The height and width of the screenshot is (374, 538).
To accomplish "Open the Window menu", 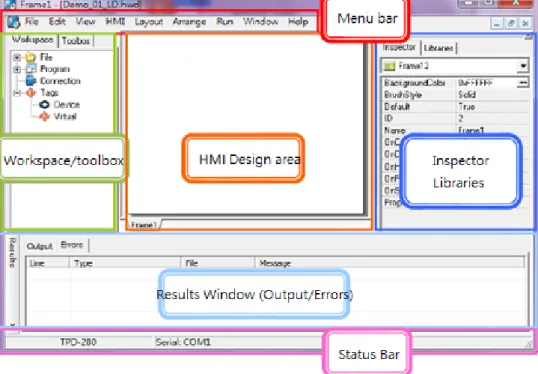I will click(x=261, y=22).
